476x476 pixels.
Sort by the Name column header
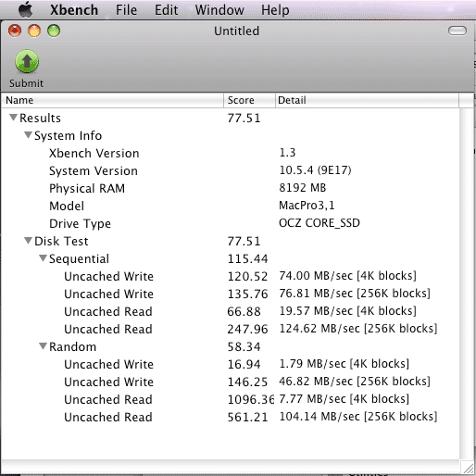[112, 100]
